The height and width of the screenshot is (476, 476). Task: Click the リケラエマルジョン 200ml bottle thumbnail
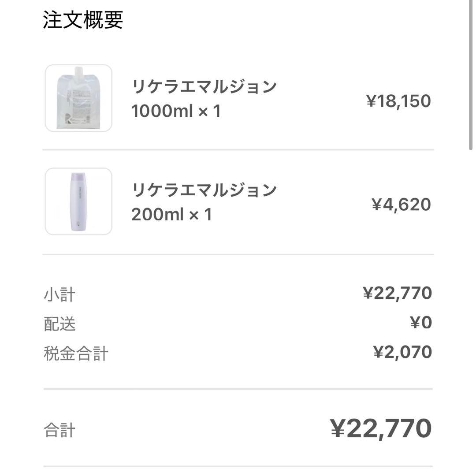click(78, 201)
